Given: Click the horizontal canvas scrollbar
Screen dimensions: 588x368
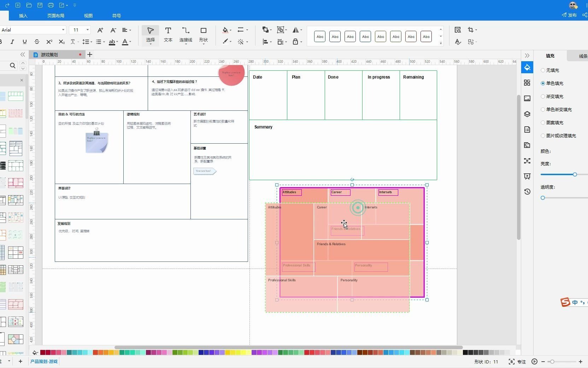Looking at the screenshot, I should (288, 347).
